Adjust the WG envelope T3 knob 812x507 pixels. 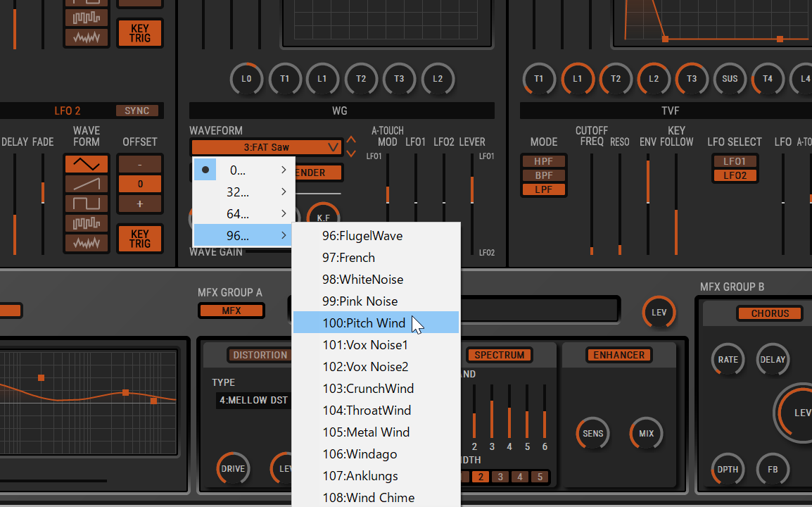click(399, 79)
